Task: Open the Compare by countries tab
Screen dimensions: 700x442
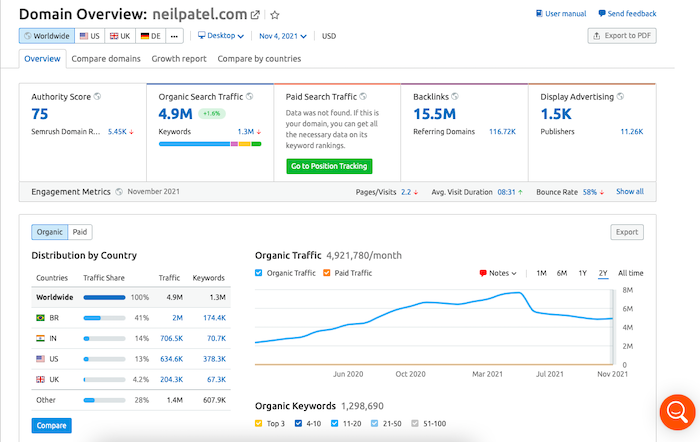Action: (x=259, y=59)
